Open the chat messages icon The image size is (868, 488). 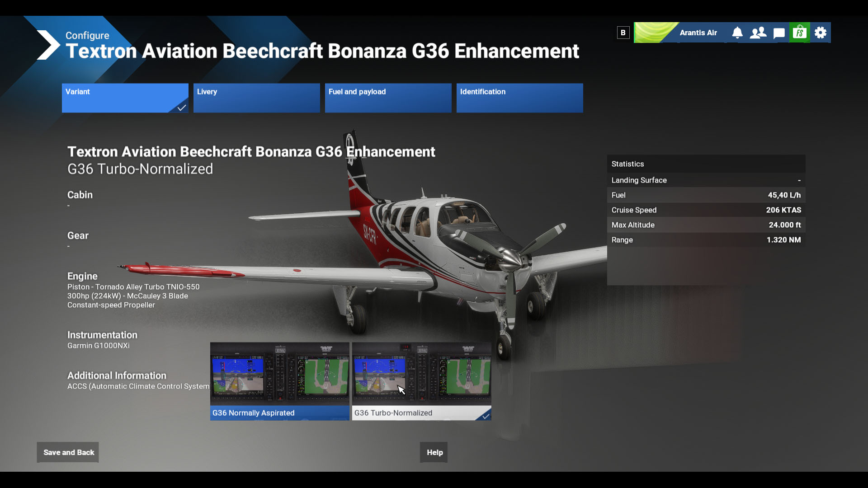click(x=779, y=33)
